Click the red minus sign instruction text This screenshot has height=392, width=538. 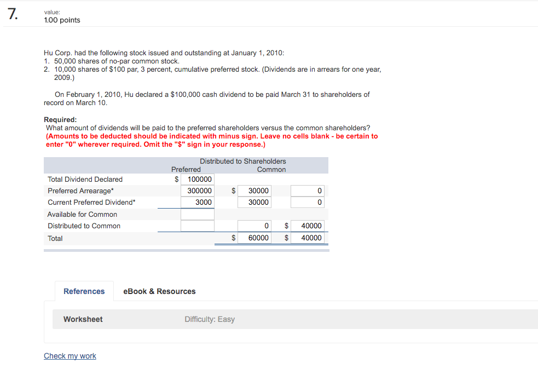(212, 140)
